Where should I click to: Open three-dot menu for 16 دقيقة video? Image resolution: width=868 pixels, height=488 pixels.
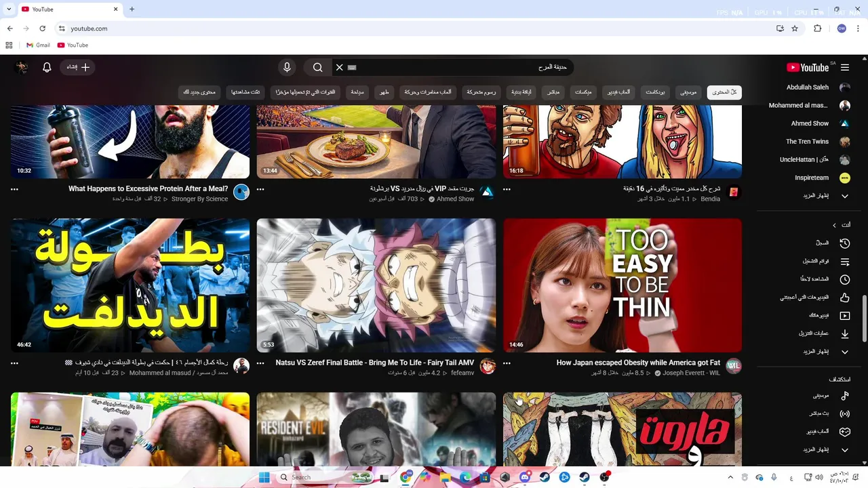(507, 189)
